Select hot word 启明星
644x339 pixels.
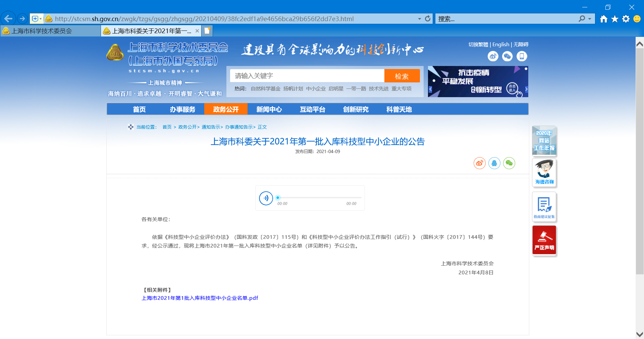click(x=336, y=89)
